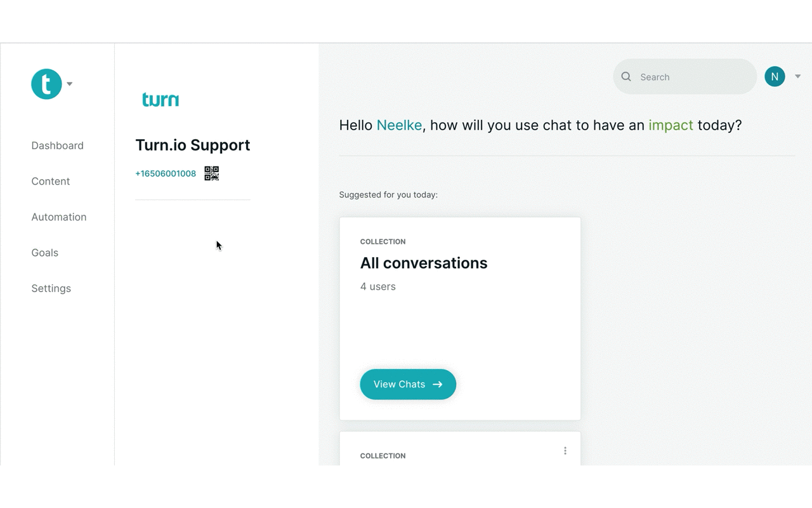
Task: Click the magnifying glass search icon
Action: 626,77
